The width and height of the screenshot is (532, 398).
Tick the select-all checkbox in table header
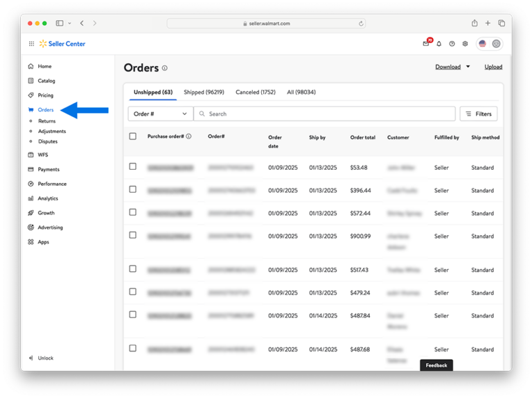pyautogui.click(x=133, y=137)
